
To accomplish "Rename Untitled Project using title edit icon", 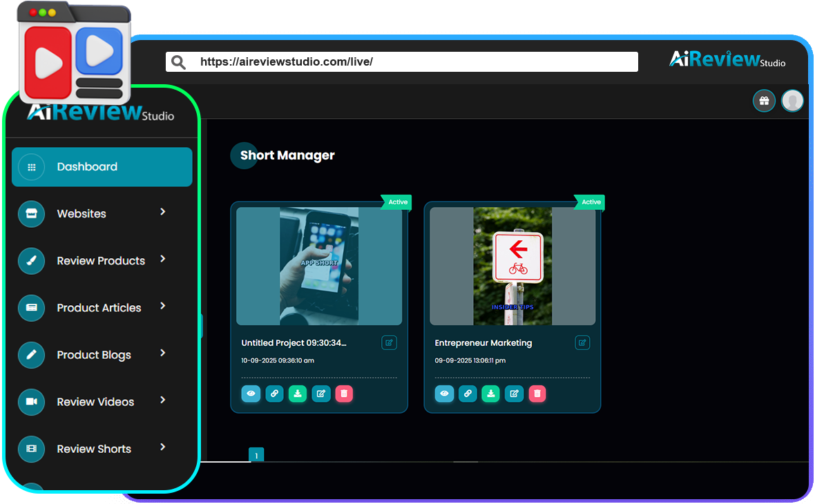I will (389, 342).
